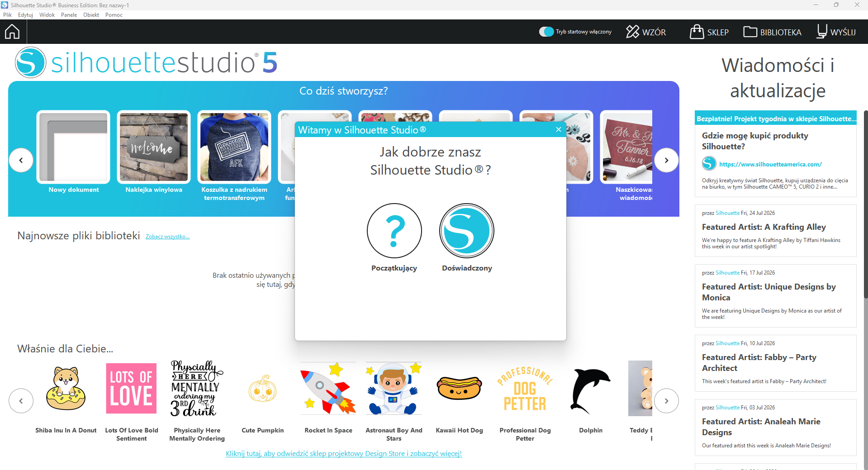Image resolution: width=868 pixels, height=470 pixels.
Task: Open the Physically Here Mentally Ordering design
Action: [x=197, y=389]
